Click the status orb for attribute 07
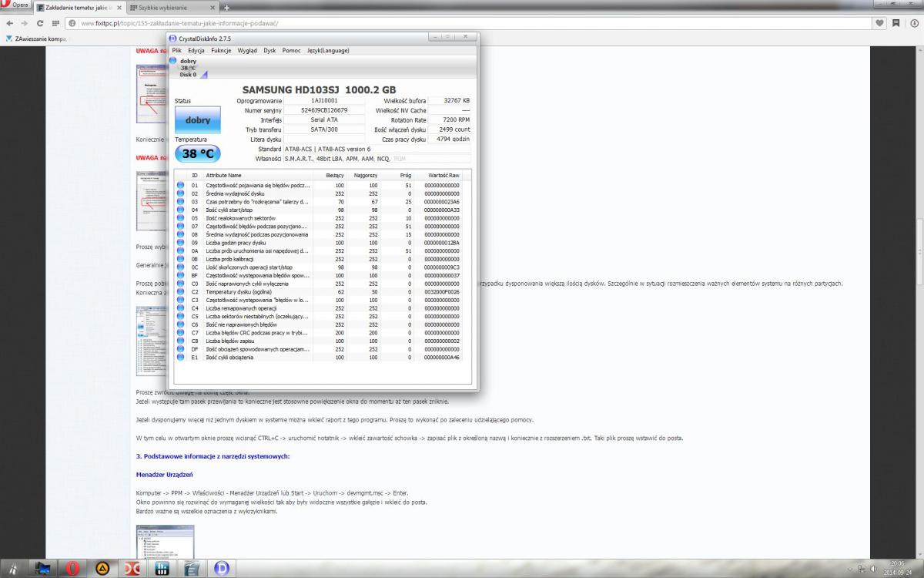The image size is (924, 578). point(180,226)
